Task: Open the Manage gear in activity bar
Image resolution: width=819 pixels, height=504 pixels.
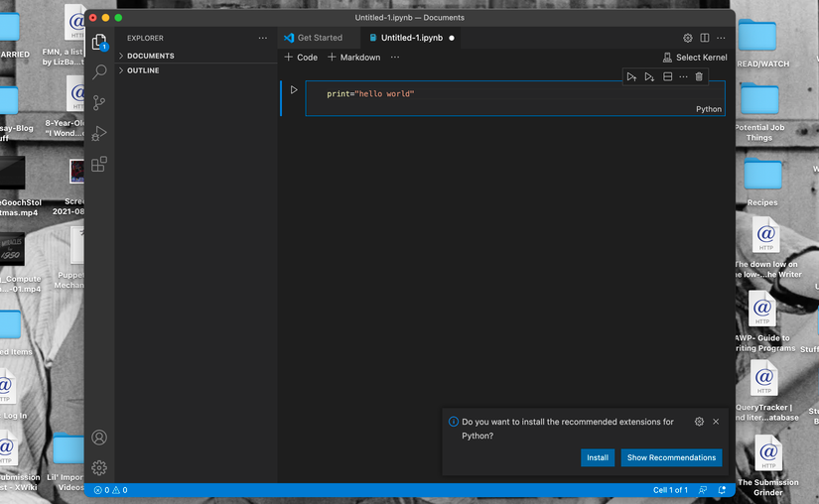Action: tap(99, 467)
